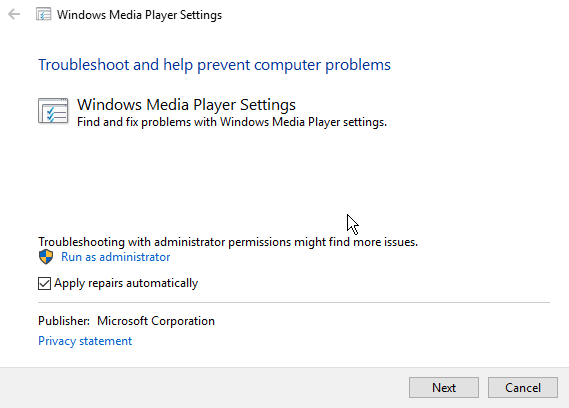This screenshot has width=569, height=408.
Task: Click the Apply repairs automatically label text
Action: 126,283
